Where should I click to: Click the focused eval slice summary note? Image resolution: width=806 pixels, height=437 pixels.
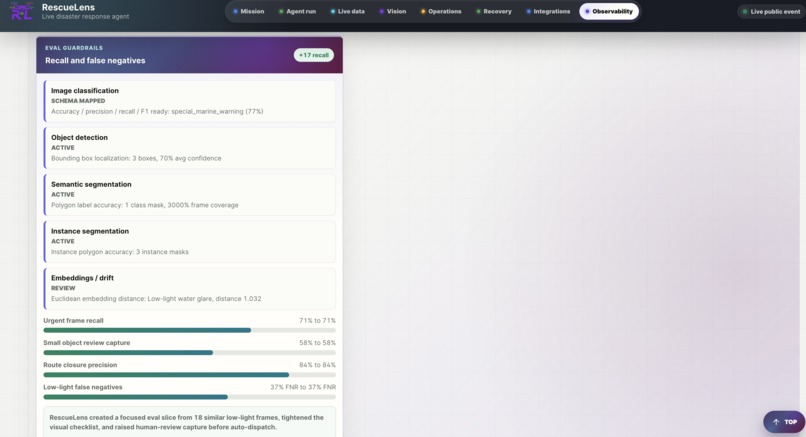point(190,423)
